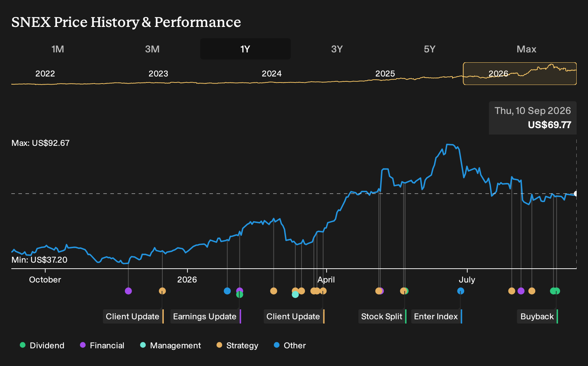Click the "Max: US$92.67" label

[41, 143]
